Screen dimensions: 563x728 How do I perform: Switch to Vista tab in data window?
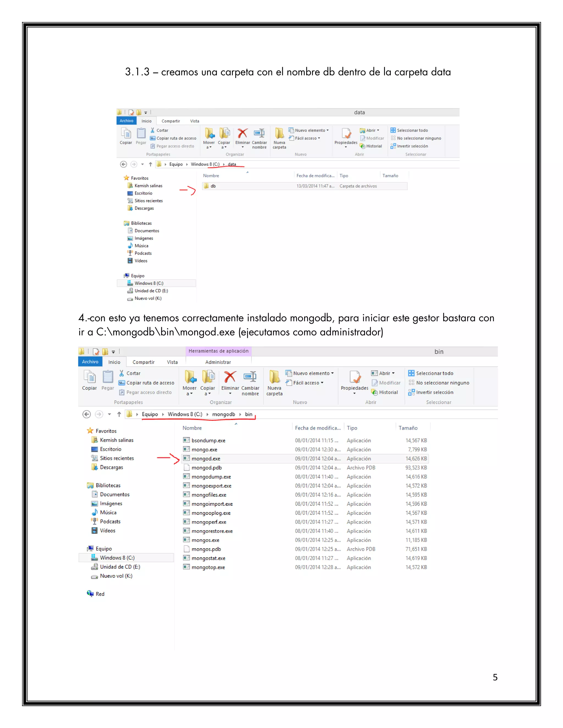coord(195,121)
